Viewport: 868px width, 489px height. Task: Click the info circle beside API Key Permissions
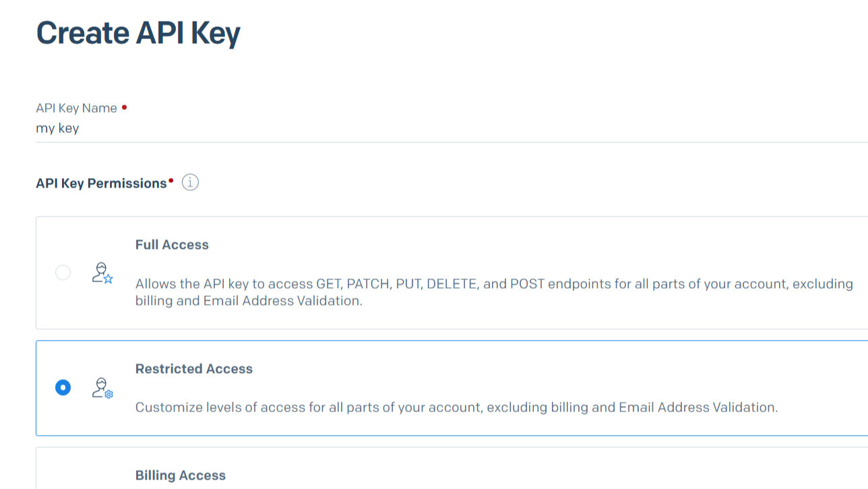[x=189, y=182]
